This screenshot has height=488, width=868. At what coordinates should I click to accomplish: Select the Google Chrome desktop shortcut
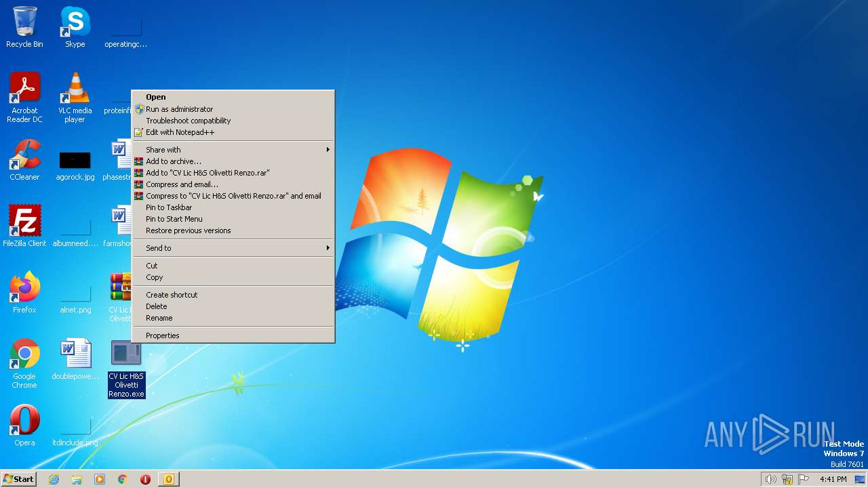tap(24, 364)
